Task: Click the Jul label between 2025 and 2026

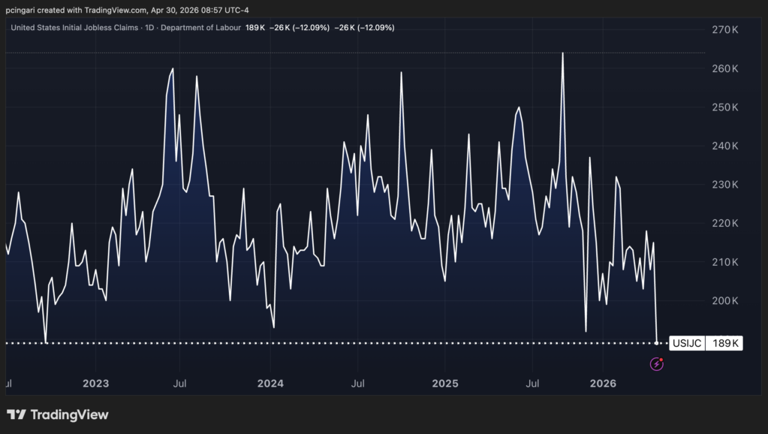Action: [x=532, y=383]
